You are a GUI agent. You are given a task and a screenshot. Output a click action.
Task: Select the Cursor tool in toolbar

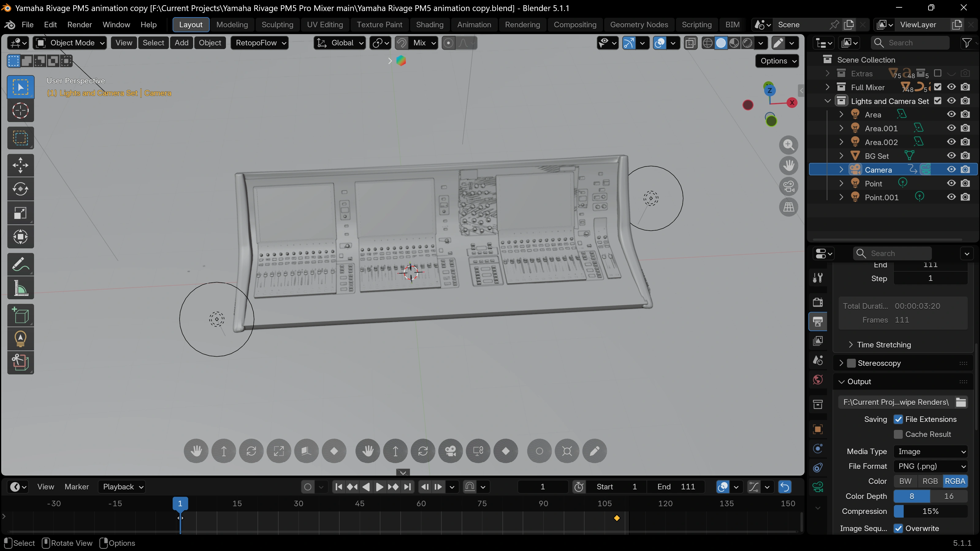(x=21, y=111)
